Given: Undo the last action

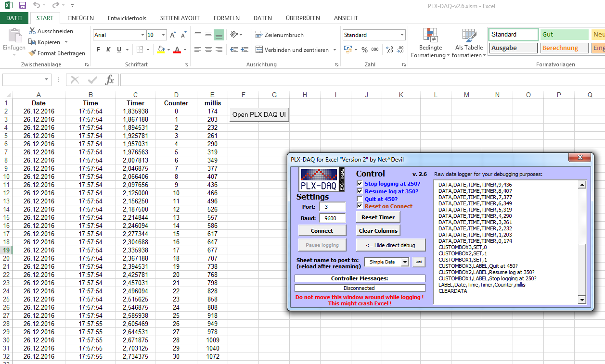Looking at the screenshot, I should [x=37, y=6].
